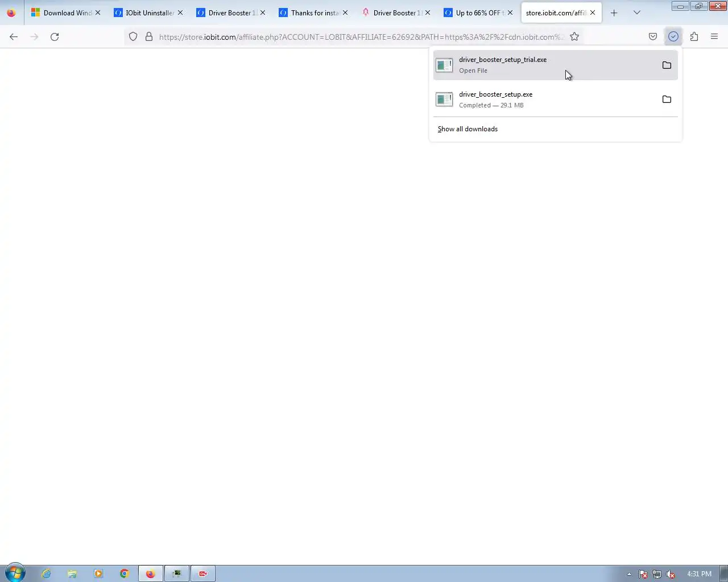Close the Thanks for installing tab
Image resolution: width=728 pixels, height=582 pixels.
[345, 13]
